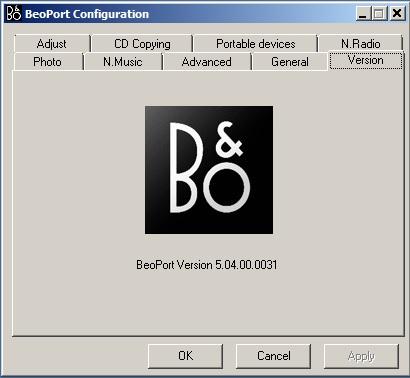Switch to the Photo tab

(48, 62)
